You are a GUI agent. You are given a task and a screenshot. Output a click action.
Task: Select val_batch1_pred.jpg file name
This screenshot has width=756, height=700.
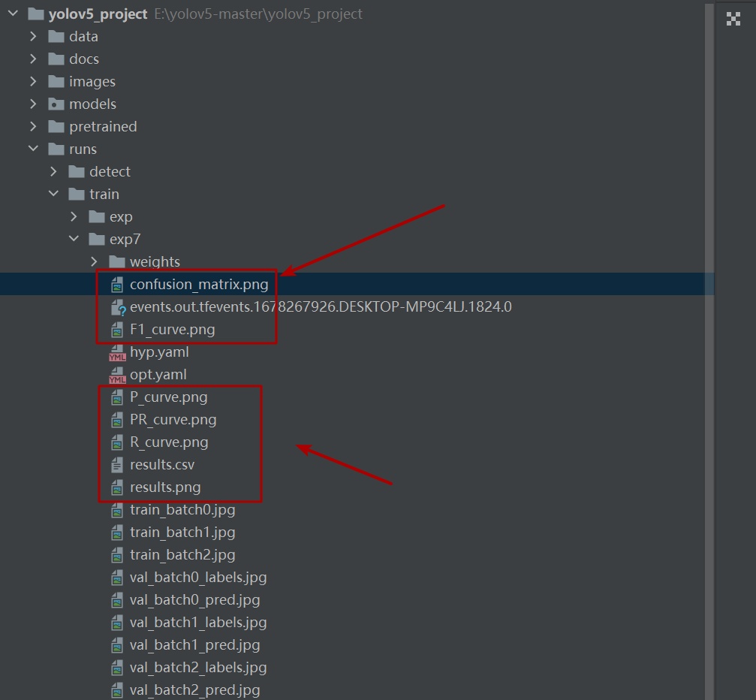194,645
